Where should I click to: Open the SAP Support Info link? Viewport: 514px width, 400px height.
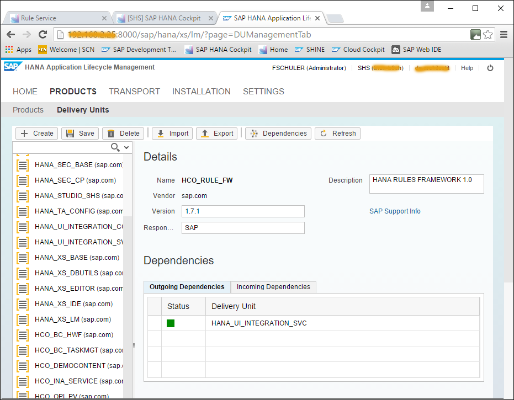[395, 211]
